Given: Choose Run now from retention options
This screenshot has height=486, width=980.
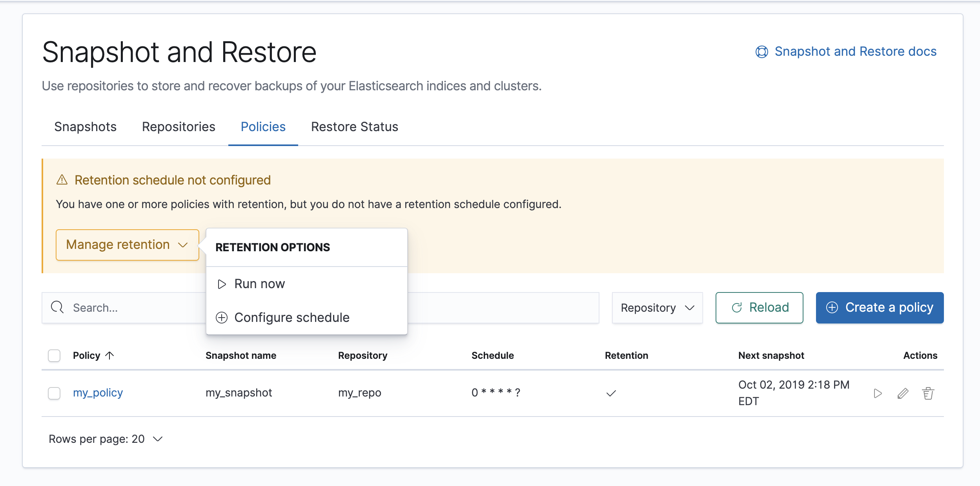Looking at the screenshot, I should tap(259, 284).
